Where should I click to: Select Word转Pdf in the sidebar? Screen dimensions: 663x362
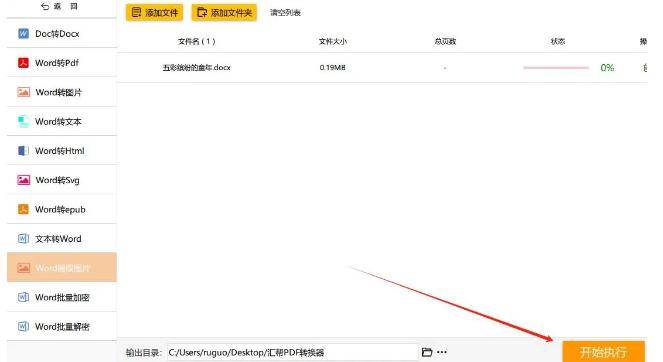(x=62, y=63)
